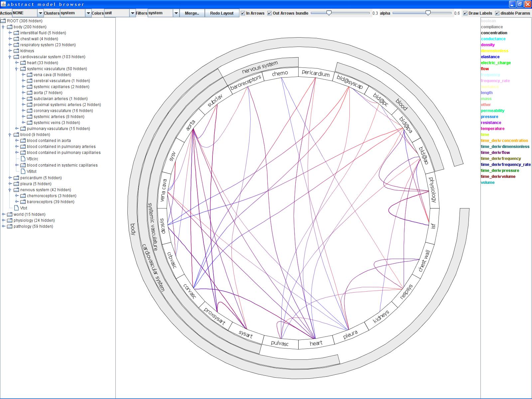
Task: Click the folder icon beside 'kidneys'
Action: [x=16, y=51]
